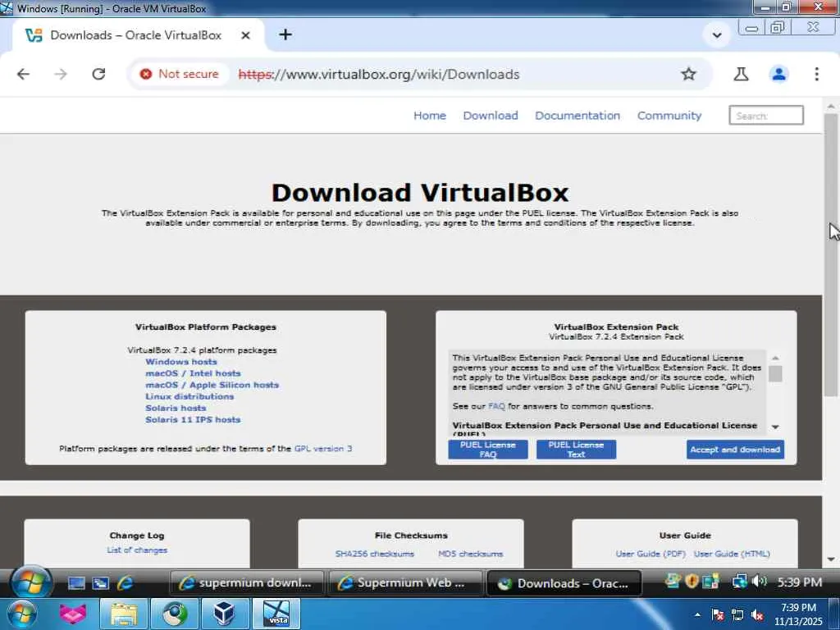Screen dimensions: 840x630
Task: Open macOS / Apple Silicon hosts link
Action: [x=212, y=386]
